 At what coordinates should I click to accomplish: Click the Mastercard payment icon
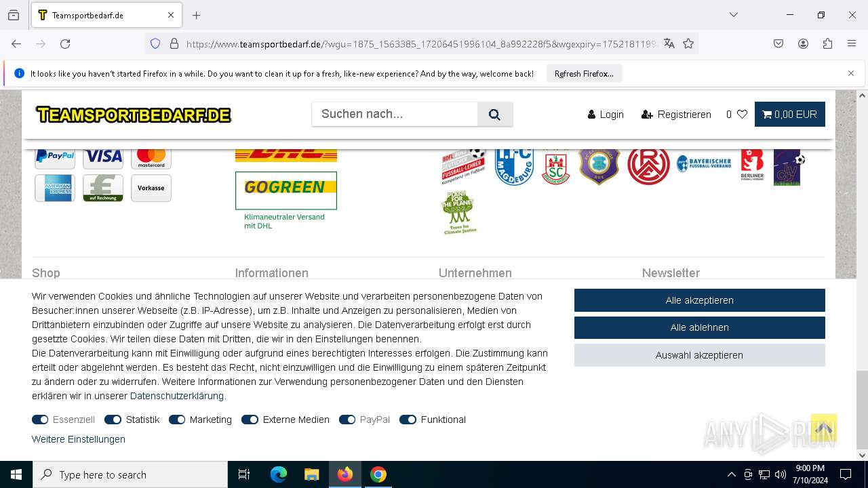point(151,157)
